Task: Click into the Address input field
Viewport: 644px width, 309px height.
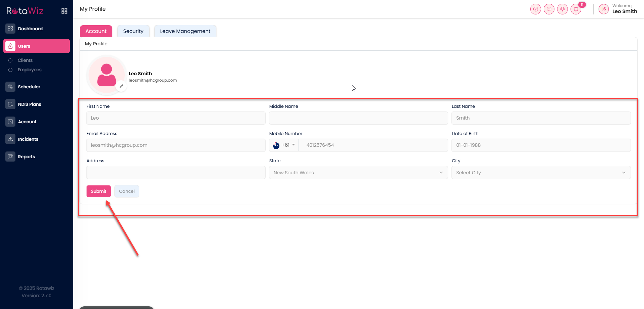Action: tap(176, 173)
